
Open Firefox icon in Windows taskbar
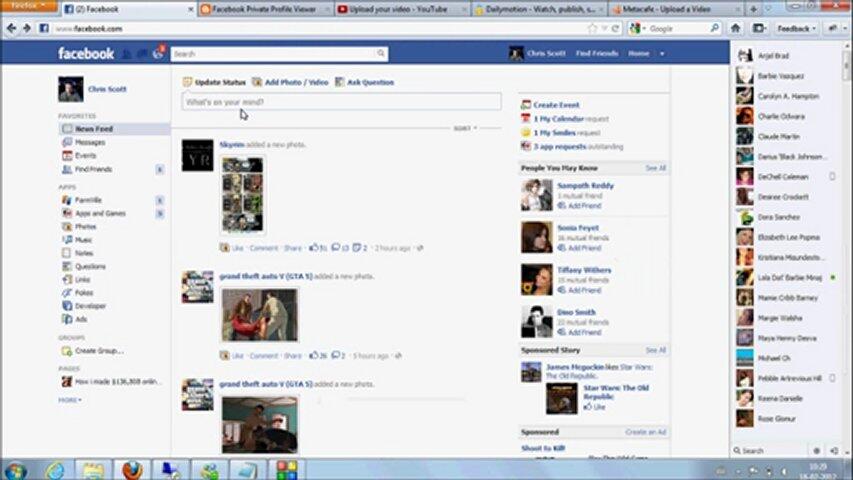pos(132,470)
